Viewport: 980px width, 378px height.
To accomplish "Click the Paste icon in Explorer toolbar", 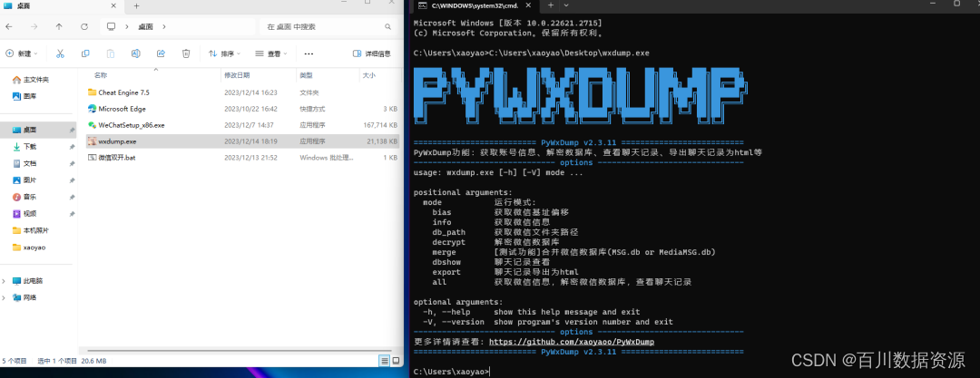I will click(x=111, y=53).
